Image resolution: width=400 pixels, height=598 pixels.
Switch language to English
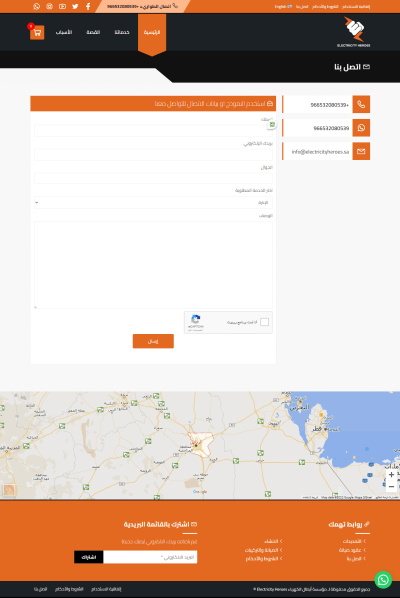click(283, 6)
